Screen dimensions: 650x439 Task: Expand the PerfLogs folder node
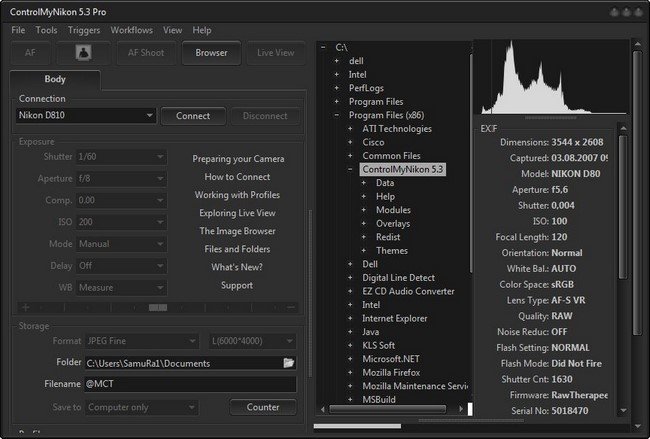click(337, 88)
